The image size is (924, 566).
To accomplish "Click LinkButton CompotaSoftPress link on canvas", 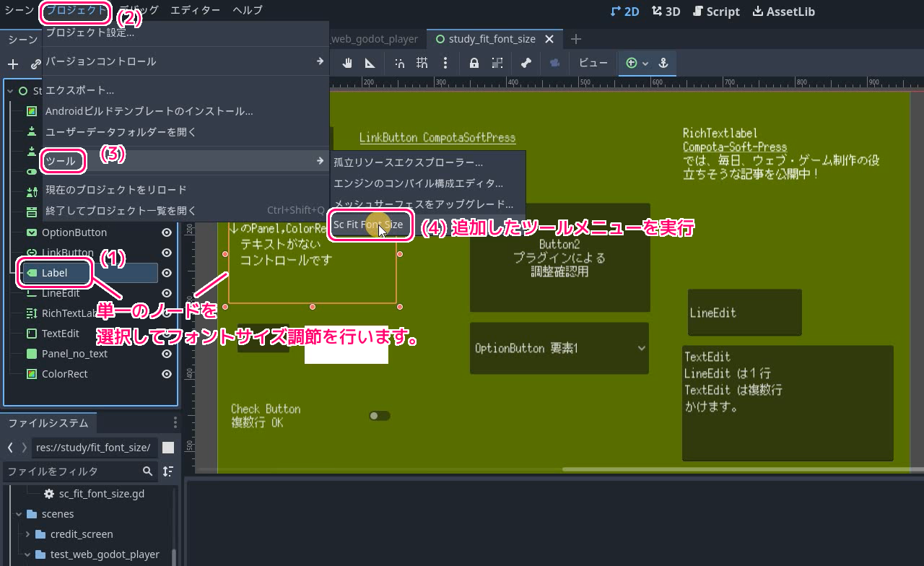I will [437, 137].
